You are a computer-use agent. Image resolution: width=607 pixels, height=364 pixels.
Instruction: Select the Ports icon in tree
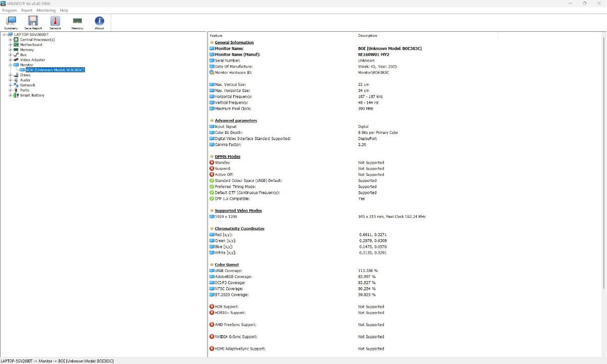click(x=16, y=90)
